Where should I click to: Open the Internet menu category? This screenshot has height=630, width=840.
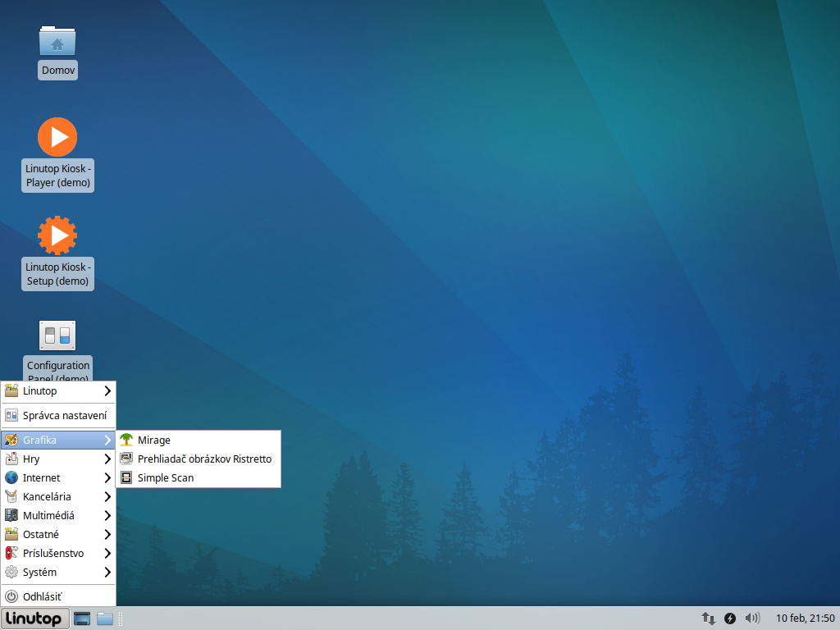[58, 477]
